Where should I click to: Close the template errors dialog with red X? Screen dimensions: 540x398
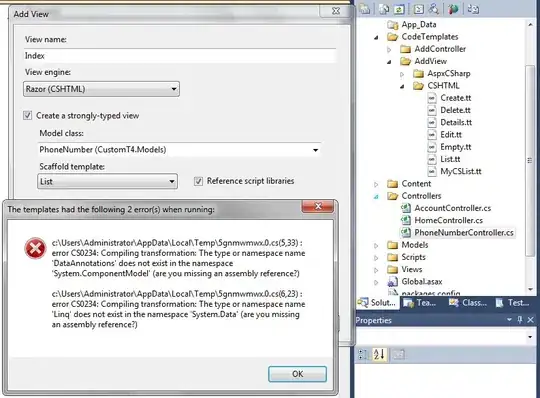(318, 206)
